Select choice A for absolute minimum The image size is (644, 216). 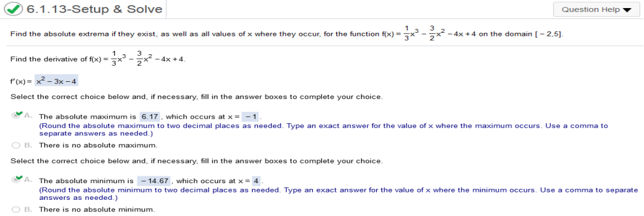pos(16,180)
